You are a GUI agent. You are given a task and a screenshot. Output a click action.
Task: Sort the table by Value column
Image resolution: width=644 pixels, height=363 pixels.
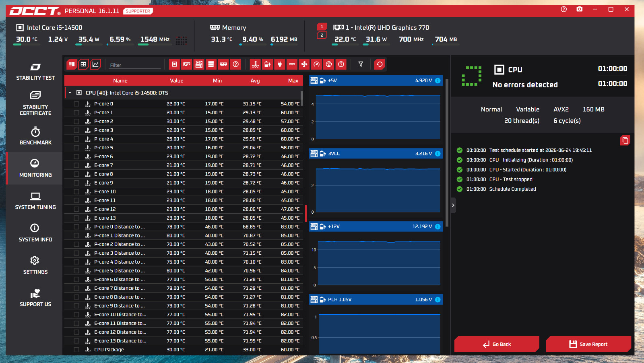(176, 80)
